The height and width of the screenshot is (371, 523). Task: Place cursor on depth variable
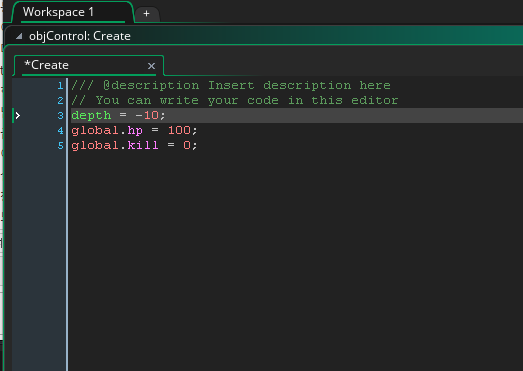(x=91, y=115)
